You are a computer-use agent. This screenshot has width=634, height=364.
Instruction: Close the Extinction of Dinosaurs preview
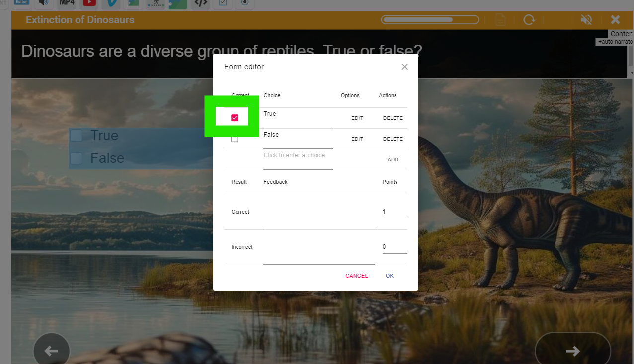(615, 20)
